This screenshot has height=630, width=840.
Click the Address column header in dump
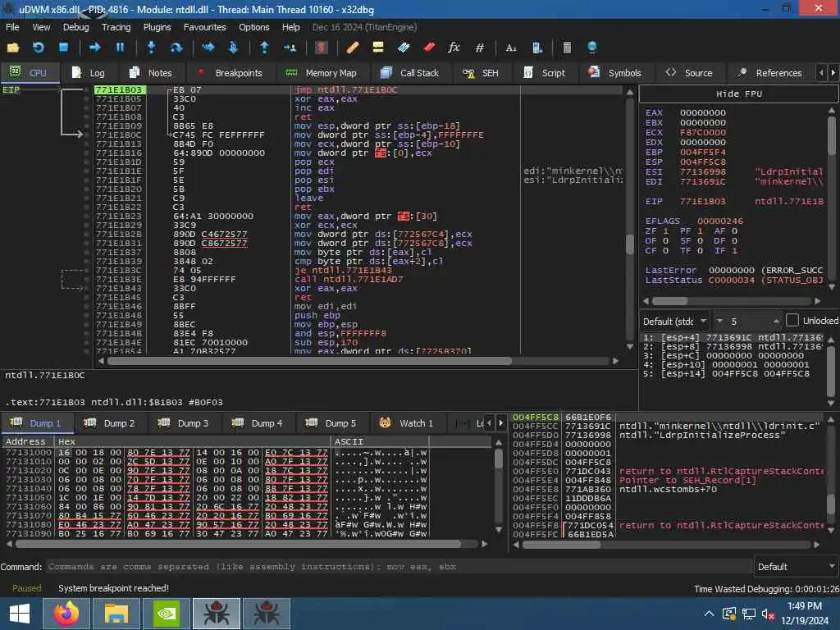coord(27,441)
